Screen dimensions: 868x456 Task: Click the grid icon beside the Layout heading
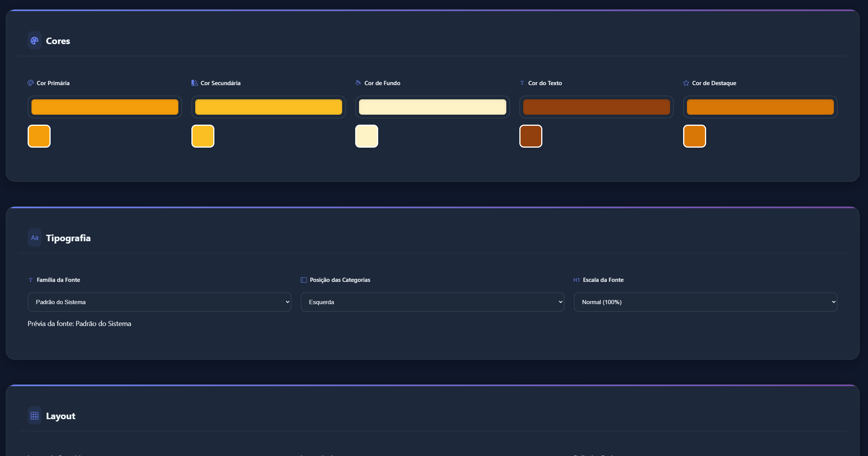click(35, 416)
